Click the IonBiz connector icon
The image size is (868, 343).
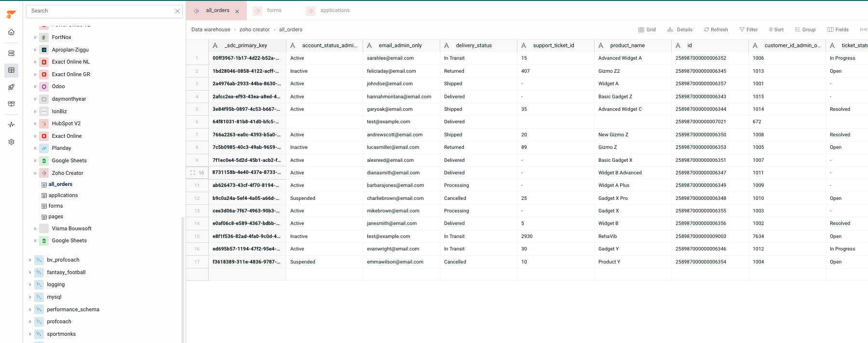(x=44, y=111)
